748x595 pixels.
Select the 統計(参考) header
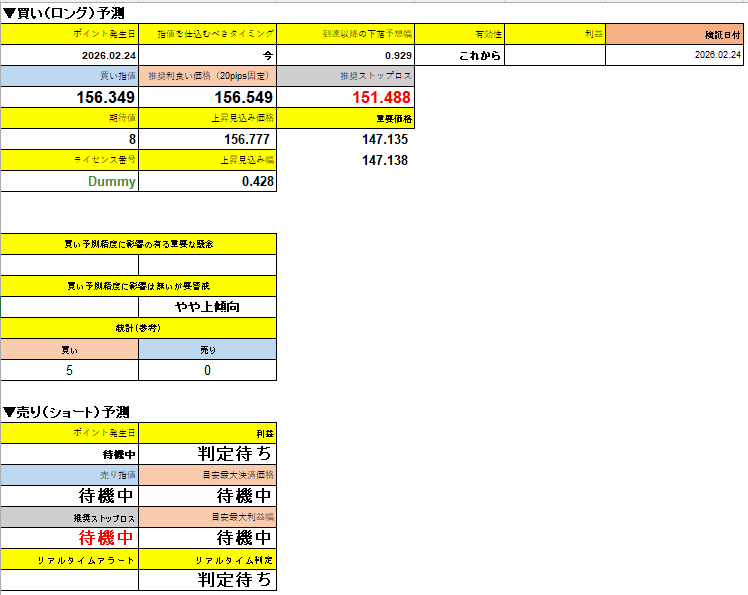click(x=138, y=328)
